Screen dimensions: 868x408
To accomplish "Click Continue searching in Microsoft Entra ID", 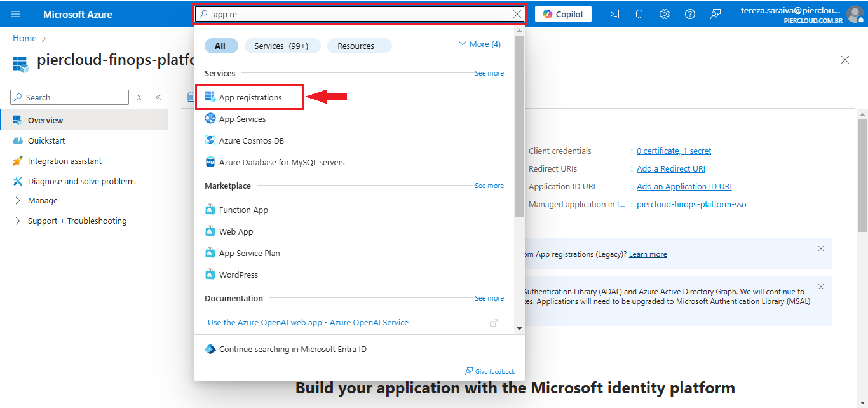I will [292, 349].
